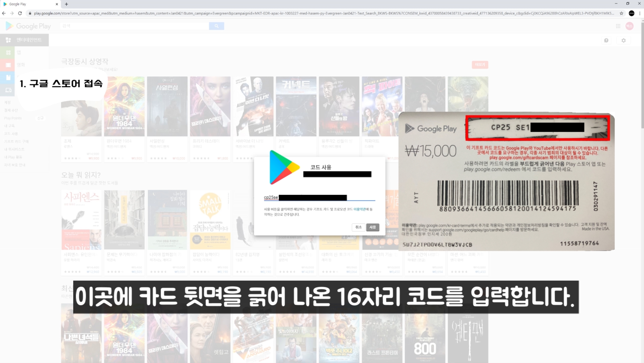Open a new browser tab
The width and height of the screenshot is (644, 363).
(67, 4)
